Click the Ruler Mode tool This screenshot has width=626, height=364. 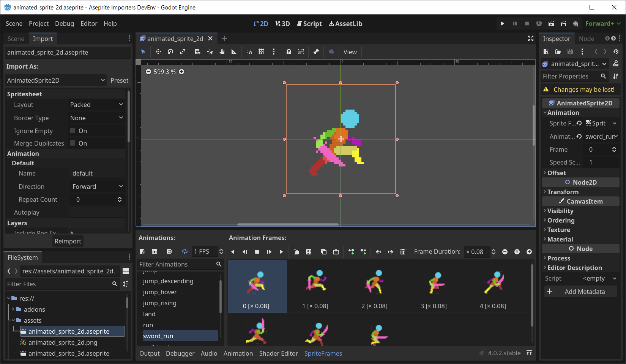click(x=234, y=52)
